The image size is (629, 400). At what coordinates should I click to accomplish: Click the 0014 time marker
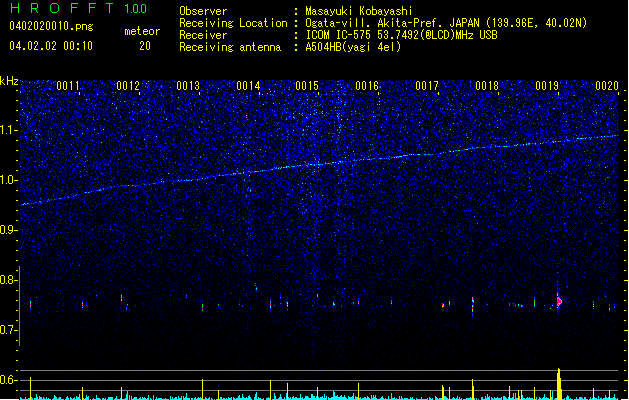click(x=248, y=86)
